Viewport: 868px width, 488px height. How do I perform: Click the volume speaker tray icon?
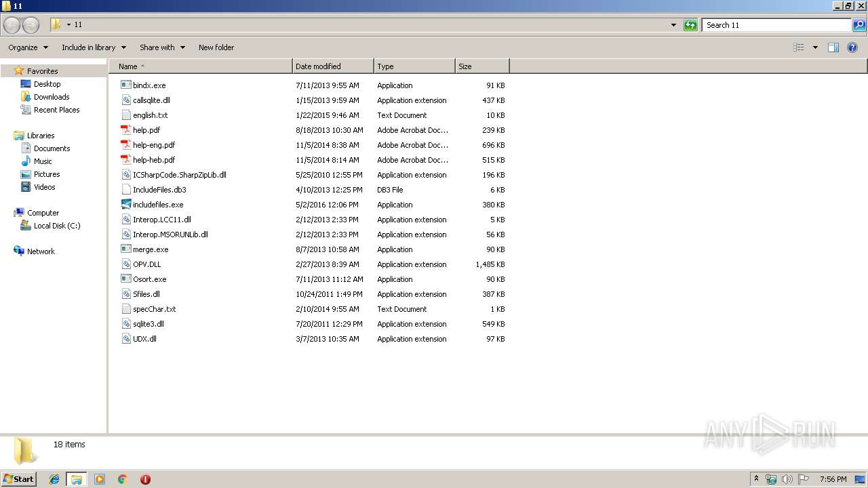coord(787,479)
